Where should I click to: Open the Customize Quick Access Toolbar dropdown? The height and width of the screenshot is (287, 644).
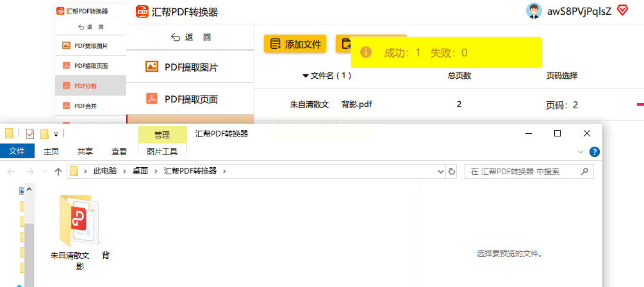click(x=56, y=135)
